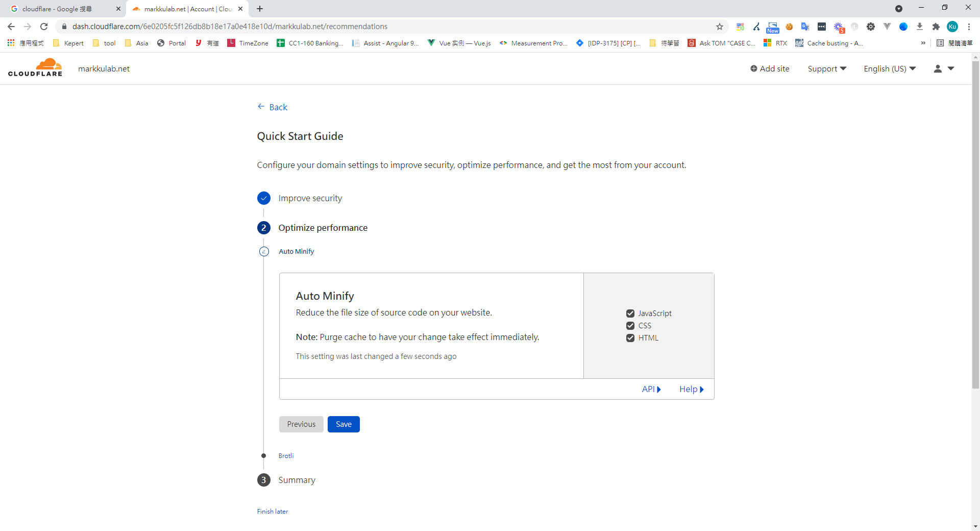Bookmark this page with star icon

pyautogui.click(x=720, y=27)
